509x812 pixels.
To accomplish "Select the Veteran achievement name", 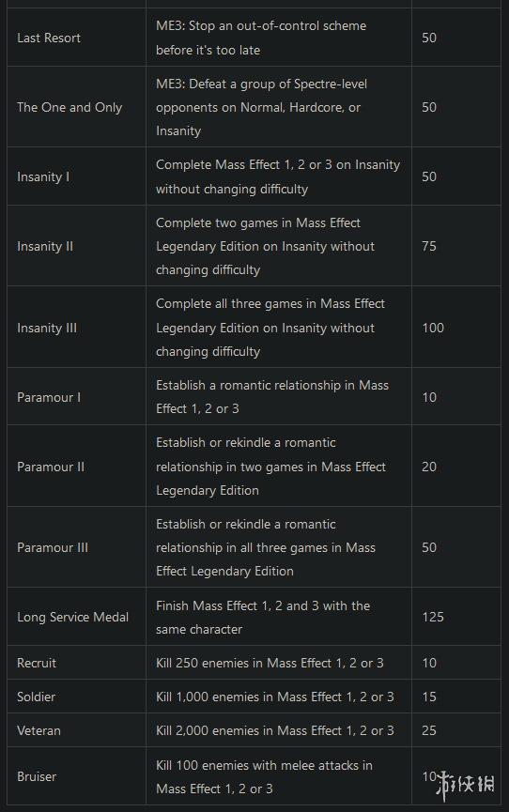I will click(x=39, y=730).
